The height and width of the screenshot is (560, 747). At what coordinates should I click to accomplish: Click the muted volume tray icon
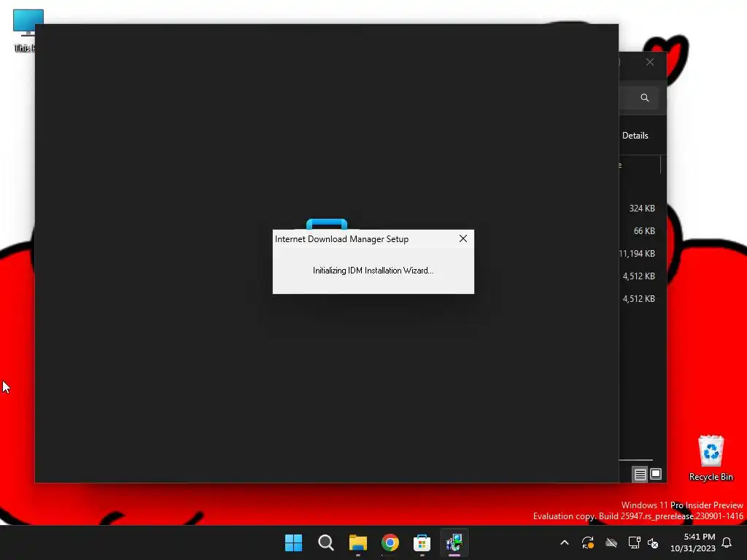tap(653, 542)
